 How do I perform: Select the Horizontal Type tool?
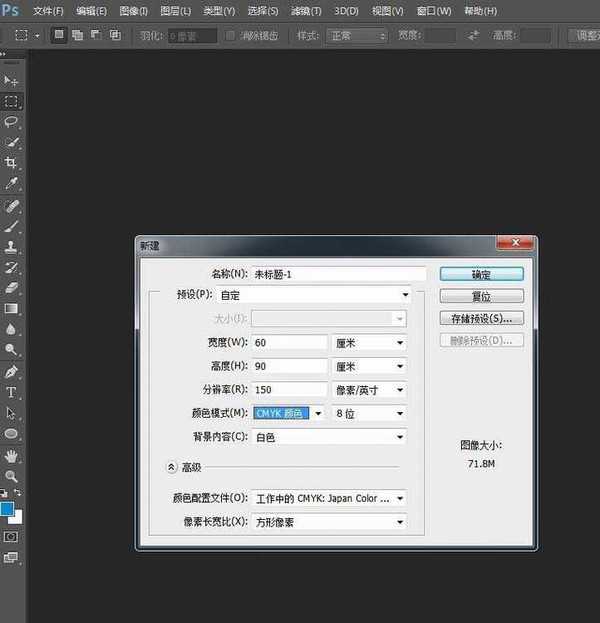pyautogui.click(x=12, y=392)
